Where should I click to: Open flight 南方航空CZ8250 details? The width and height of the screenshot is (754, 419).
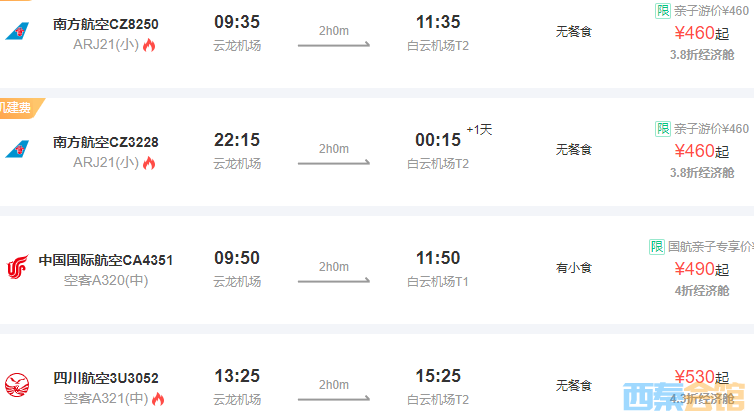pyautogui.click(x=105, y=24)
